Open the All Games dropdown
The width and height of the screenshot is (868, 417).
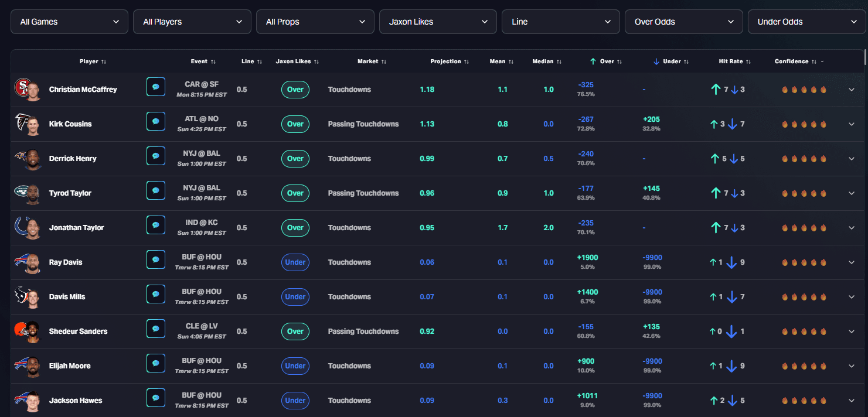(x=69, y=22)
